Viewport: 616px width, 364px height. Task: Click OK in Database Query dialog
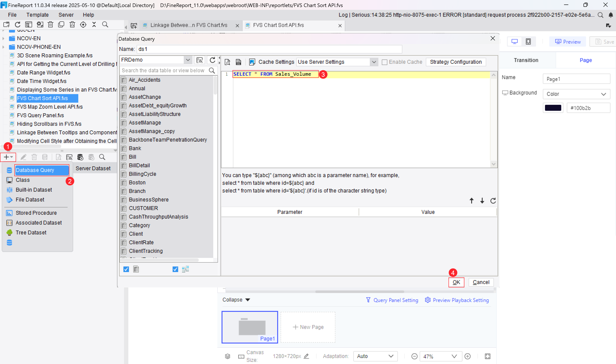(456, 282)
